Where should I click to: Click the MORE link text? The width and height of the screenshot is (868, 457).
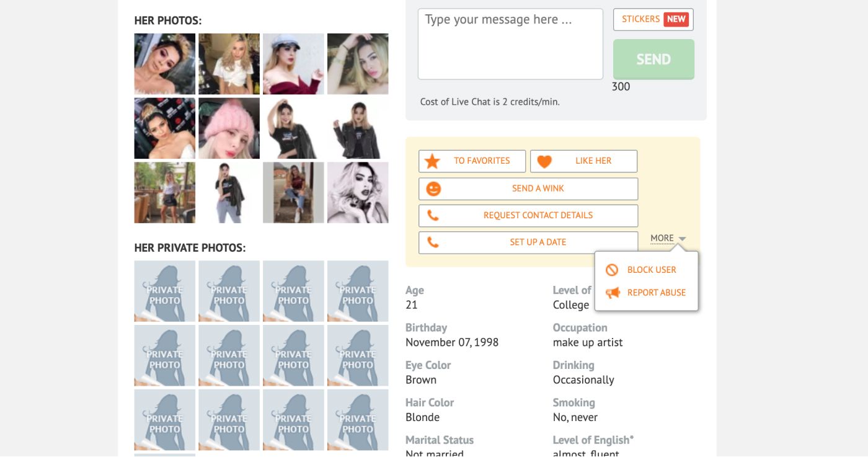662,238
